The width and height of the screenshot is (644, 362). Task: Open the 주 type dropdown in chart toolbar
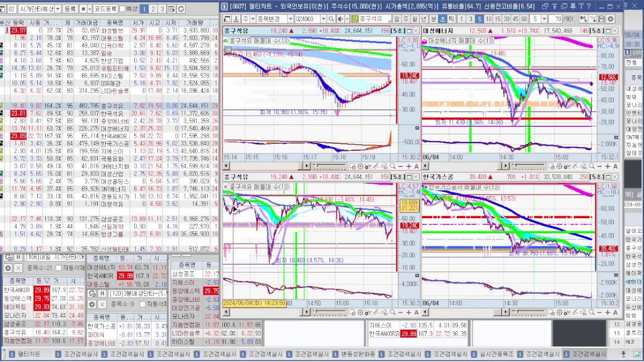click(253, 19)
